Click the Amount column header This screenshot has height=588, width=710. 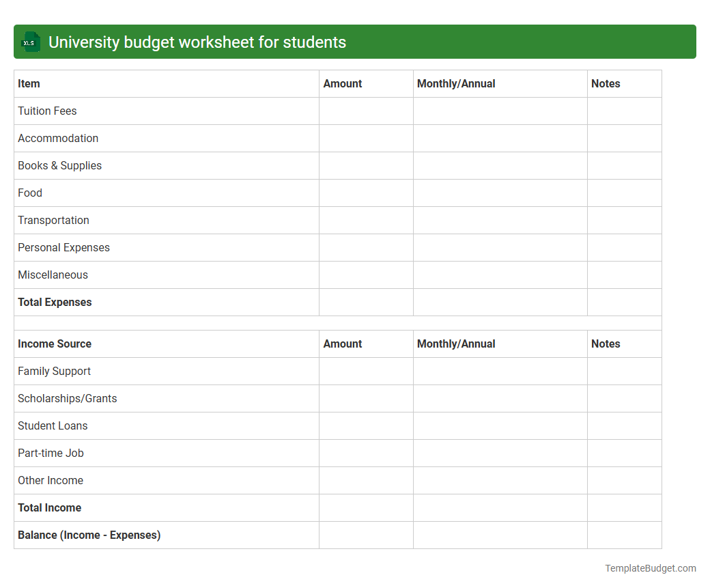click(x=342, y=83)
